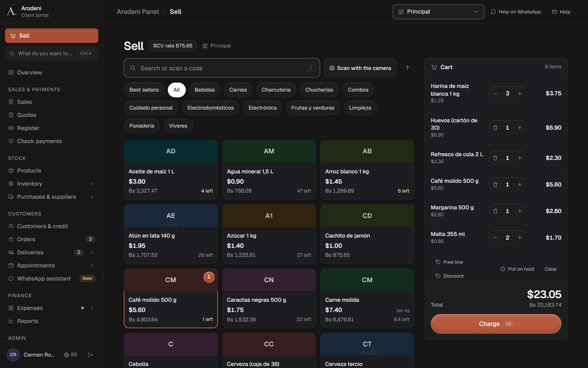Go to Check payments
The width and height of the screenshot is (588, 368).
51,141
